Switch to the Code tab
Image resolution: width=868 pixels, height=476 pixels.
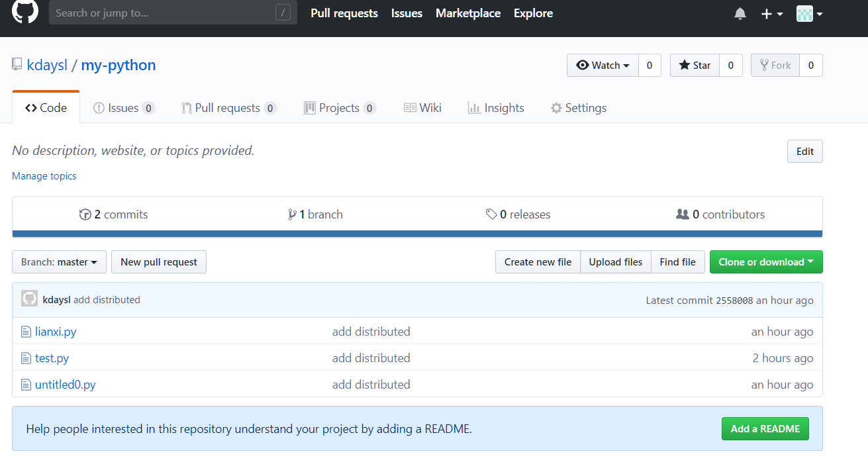(x=46, y=108)
